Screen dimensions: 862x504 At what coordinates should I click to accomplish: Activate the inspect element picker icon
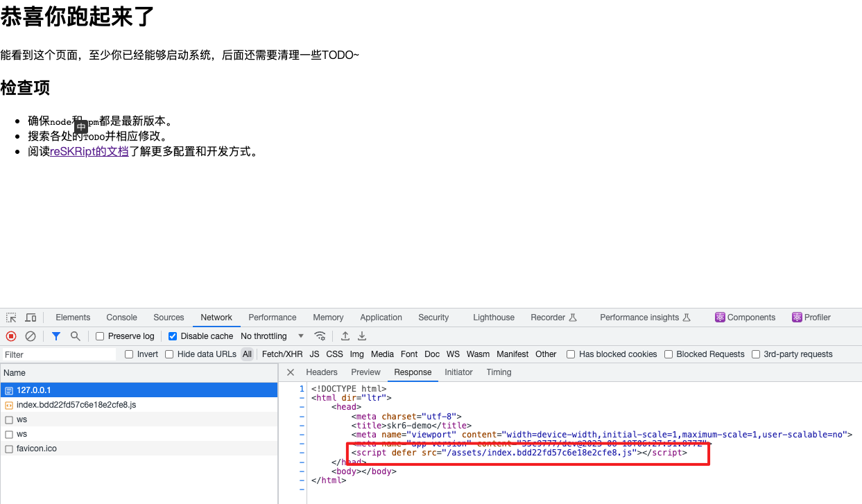pos(11,318)
